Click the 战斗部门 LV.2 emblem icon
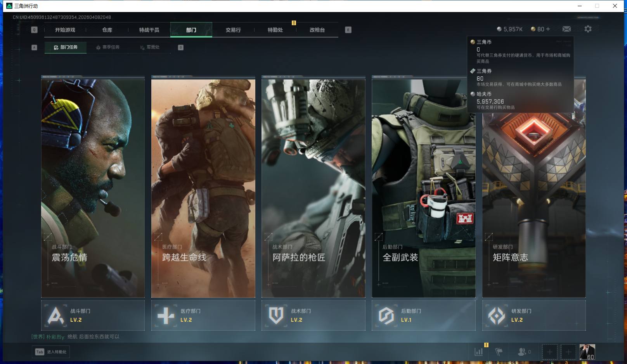 (x=55, y=316)
